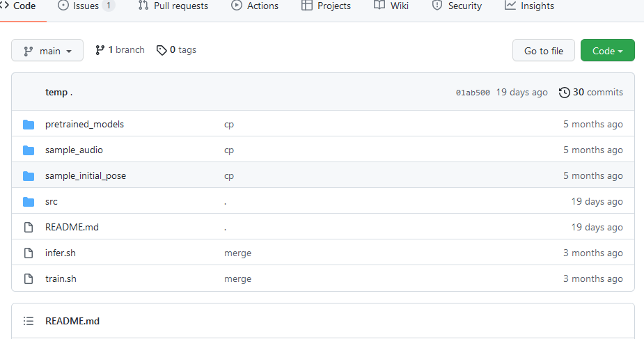Open the main branch dropdown
Viewport: 644px width, 339px height.
pos(47,51)
